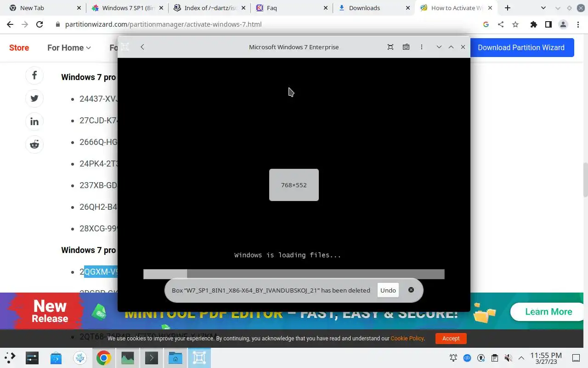588x368 pixels.
Task: Open the Store menu item
Action: pos(19,47)
